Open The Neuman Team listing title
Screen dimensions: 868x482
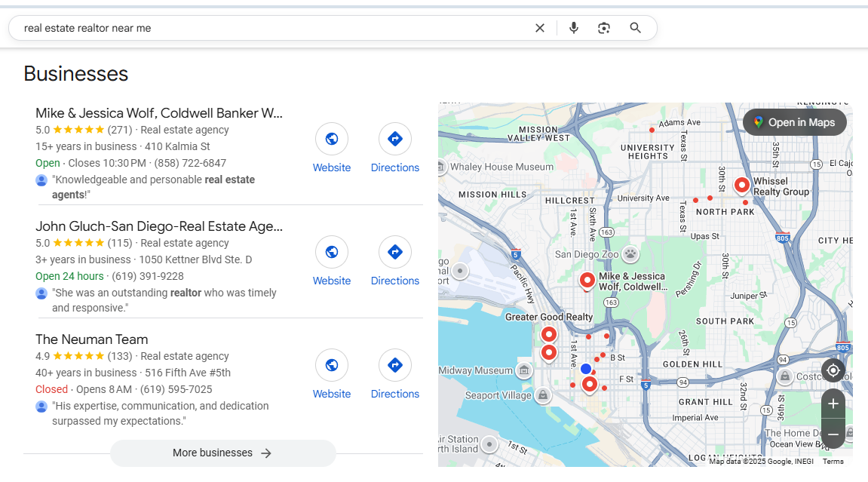92,339
